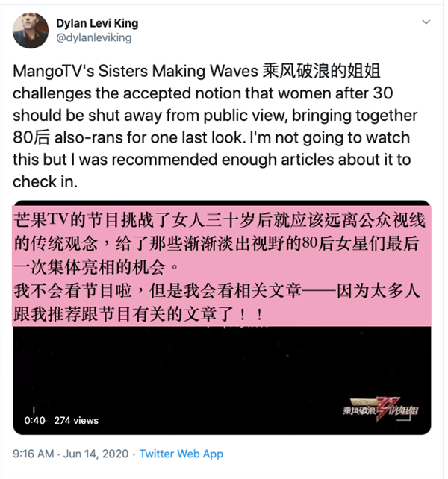This screenshot has height=479, width=448.
Task: Click the 274 views counter
Action: point(76,420)
